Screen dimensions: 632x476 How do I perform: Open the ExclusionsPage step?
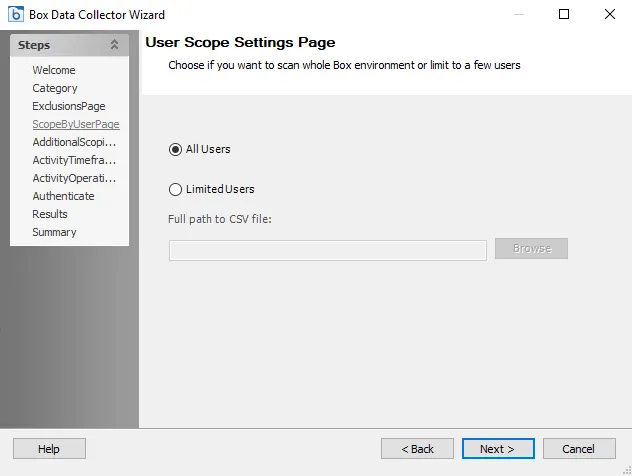(x=69, y=106)
